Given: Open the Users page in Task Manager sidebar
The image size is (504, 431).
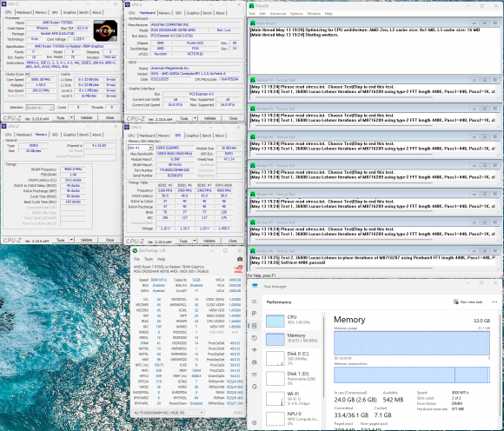Looking at the screenshot, I should [x=255, y=362].
